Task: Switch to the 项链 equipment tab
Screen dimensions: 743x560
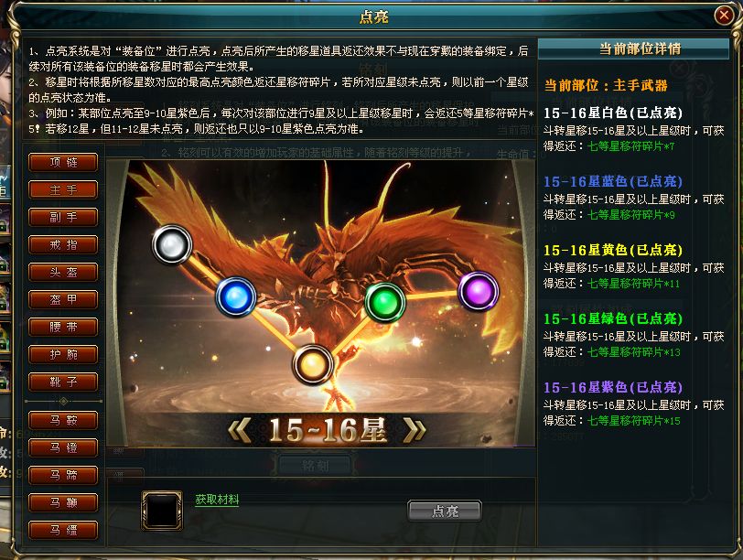Action: pos(63,163)
